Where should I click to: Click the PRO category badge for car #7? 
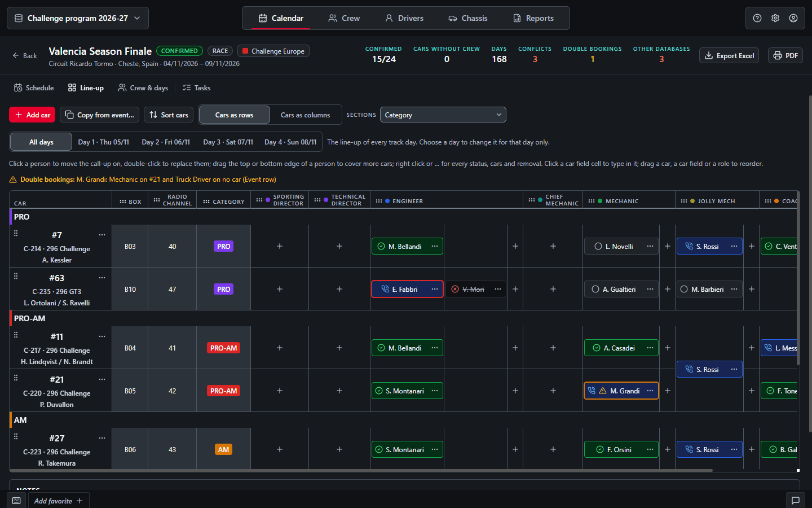224,246
